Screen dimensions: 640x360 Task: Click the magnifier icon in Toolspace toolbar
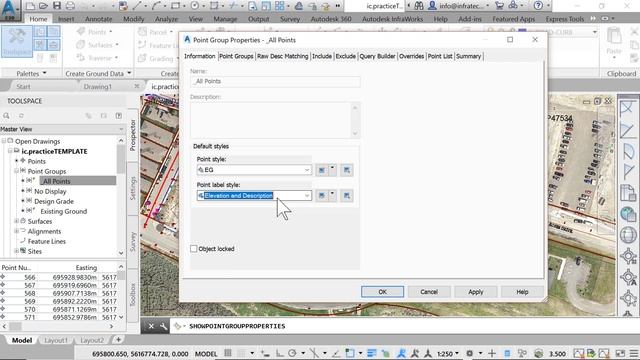point(7,116)
